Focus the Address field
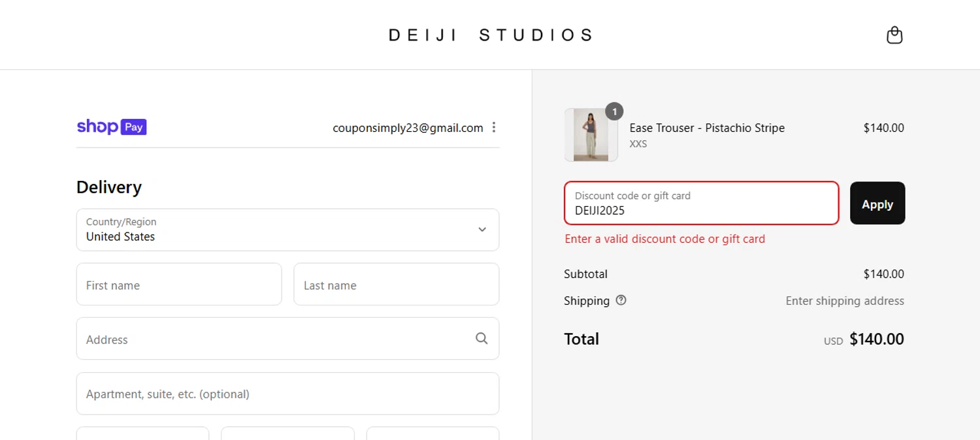Screen dimensions: 980x440 (x=287, y=338)
